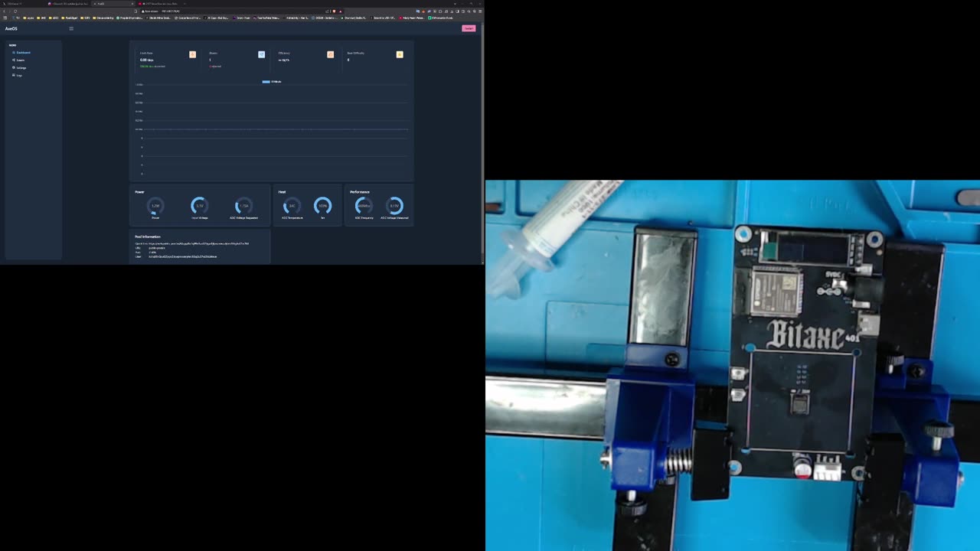Click the 0.00 Gh/s hash rate value
This screenshot has height=551, width=980.
tap(146, 60)
